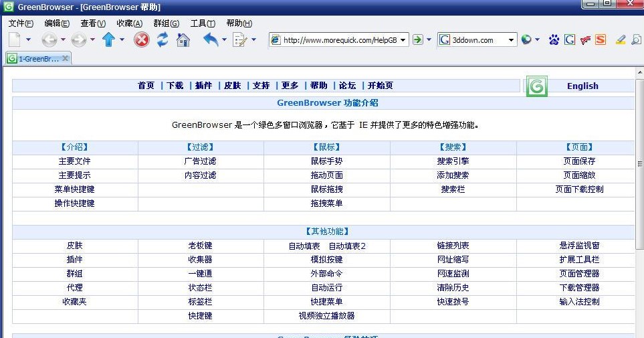Open the 老板键 help link
Screen dimensions: 644x338
tap(201, 246)
